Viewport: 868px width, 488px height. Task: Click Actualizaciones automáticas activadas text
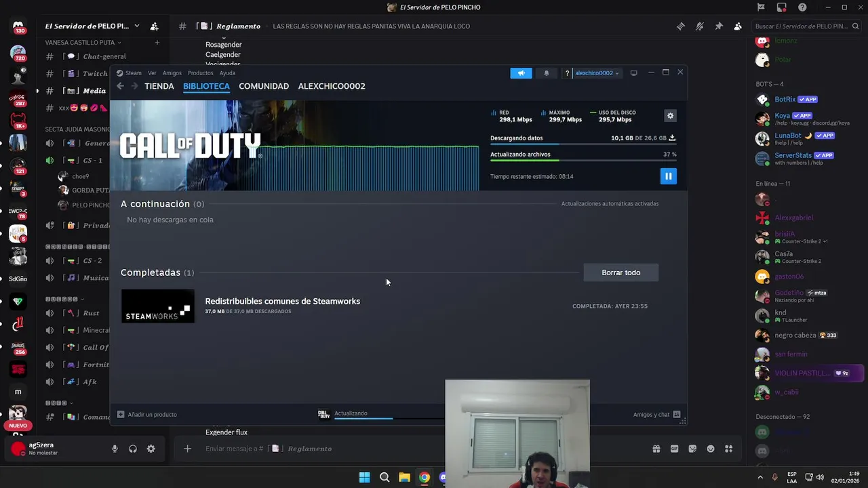[610, 204]
